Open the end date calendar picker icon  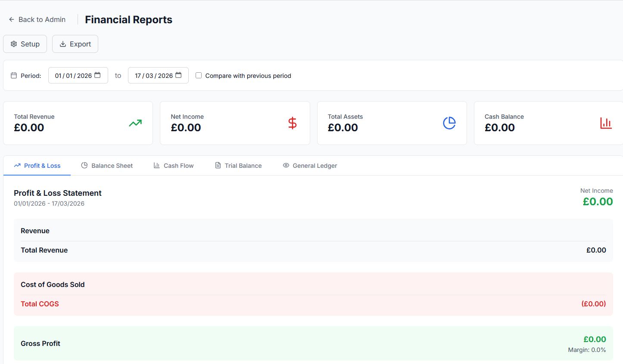pyautogui.click(x=178, y=75)
